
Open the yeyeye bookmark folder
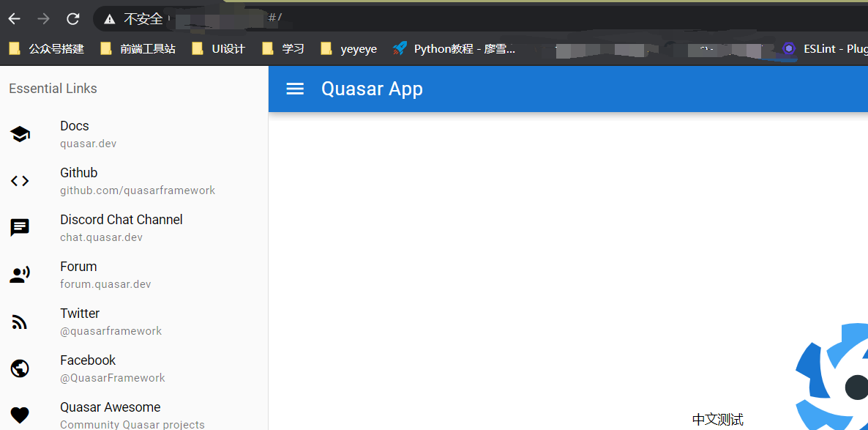[x=349, y=49]
